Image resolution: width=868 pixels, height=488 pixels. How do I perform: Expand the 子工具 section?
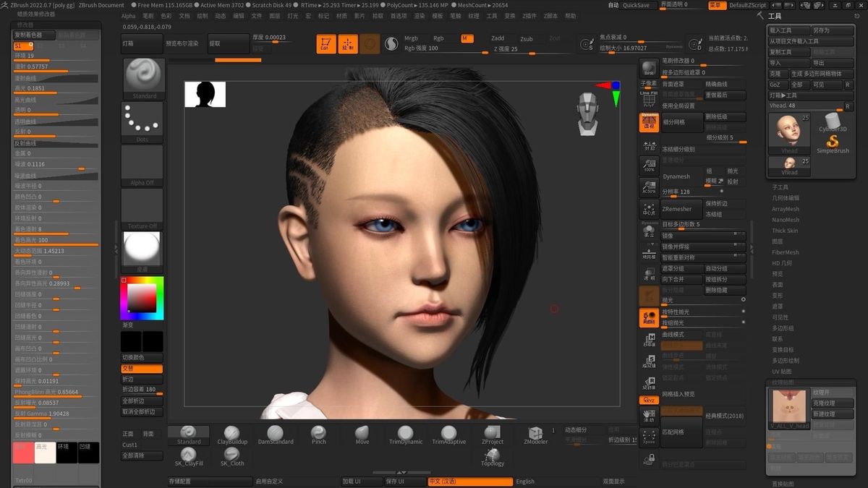[780, 187]
